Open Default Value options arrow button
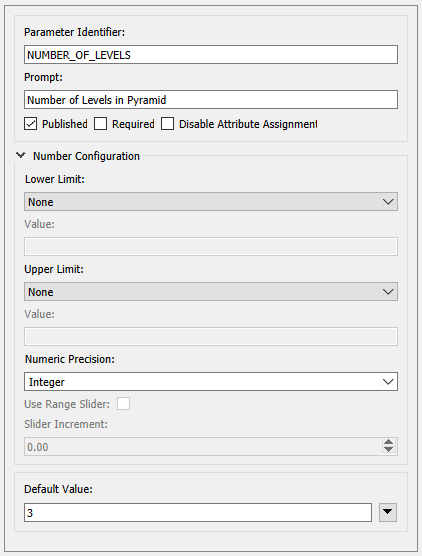 point(388,512)
